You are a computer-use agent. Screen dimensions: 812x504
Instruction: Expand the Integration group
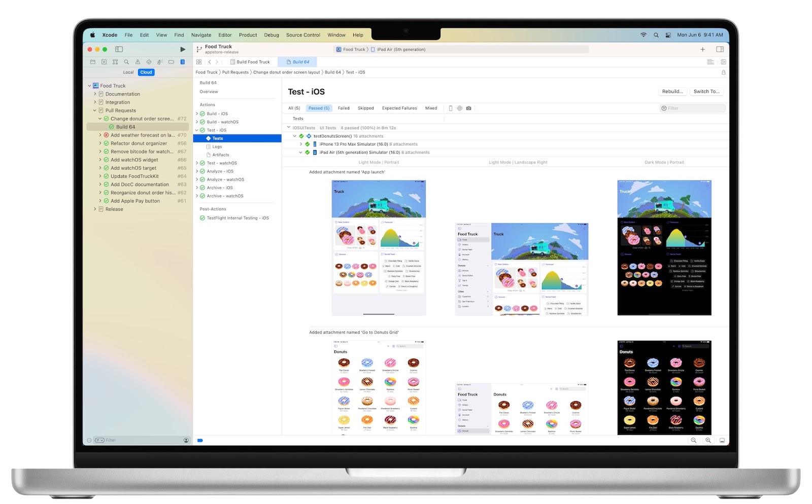95,102
